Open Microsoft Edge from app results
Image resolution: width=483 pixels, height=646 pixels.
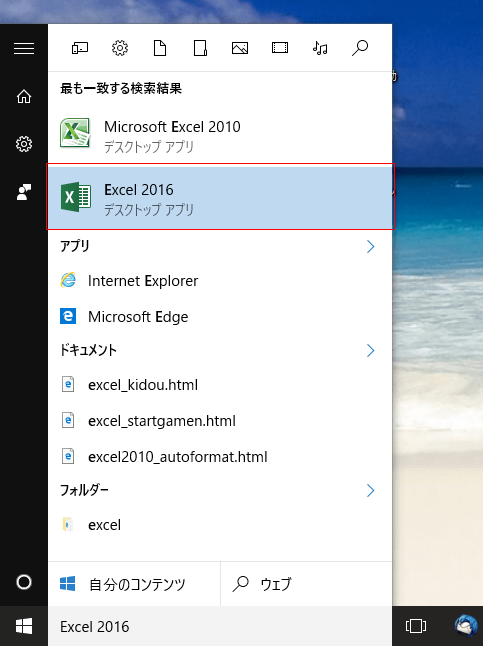pyautogui.click(x=220, y=317)
